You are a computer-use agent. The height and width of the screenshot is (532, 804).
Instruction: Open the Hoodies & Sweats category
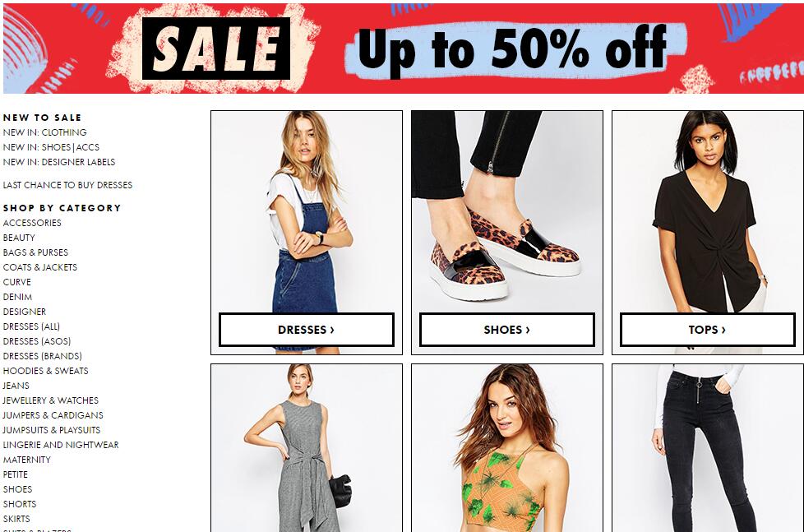pos(46,371)
